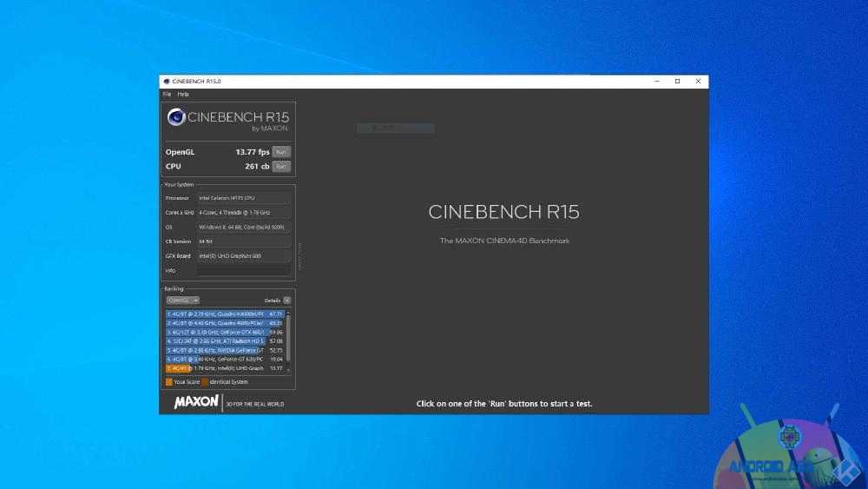This screenshot has height=489, width=868.
Task: Close the Cinebench R15 window
Action: (698, 82)
